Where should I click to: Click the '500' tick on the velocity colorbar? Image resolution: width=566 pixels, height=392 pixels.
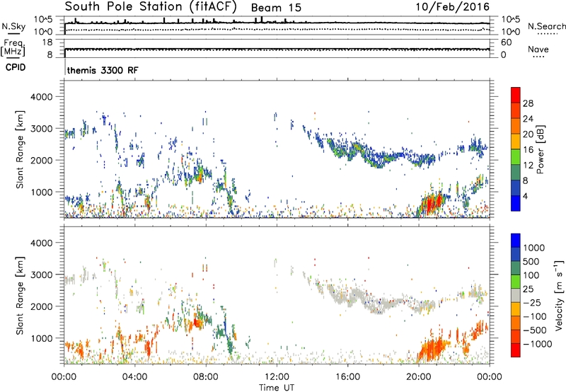(531, 261)
